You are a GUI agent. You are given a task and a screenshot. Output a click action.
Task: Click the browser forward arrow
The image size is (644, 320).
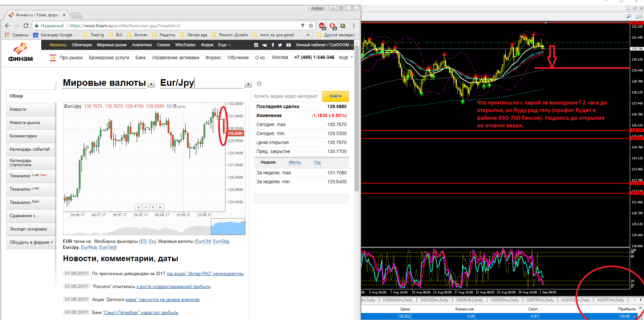[x=17, y=26]
